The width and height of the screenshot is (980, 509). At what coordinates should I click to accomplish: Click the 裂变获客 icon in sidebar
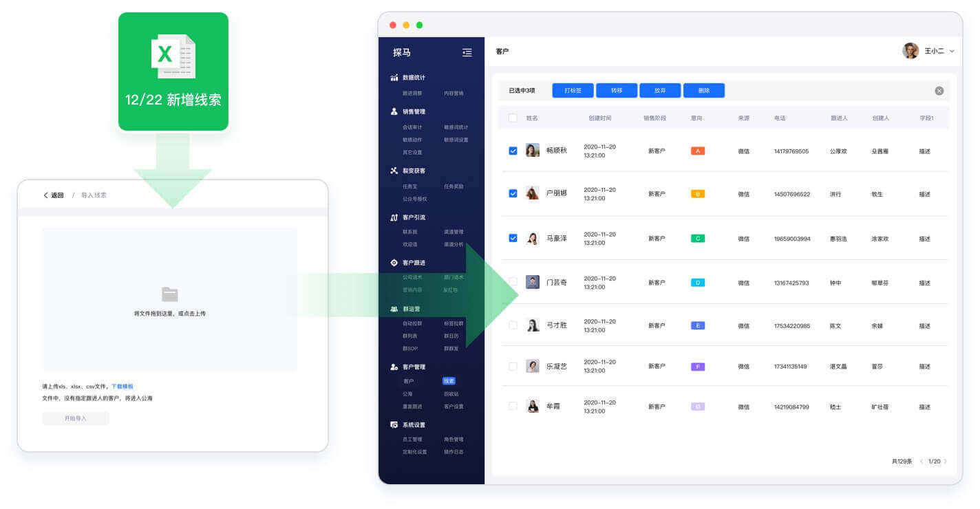point(394,171)
